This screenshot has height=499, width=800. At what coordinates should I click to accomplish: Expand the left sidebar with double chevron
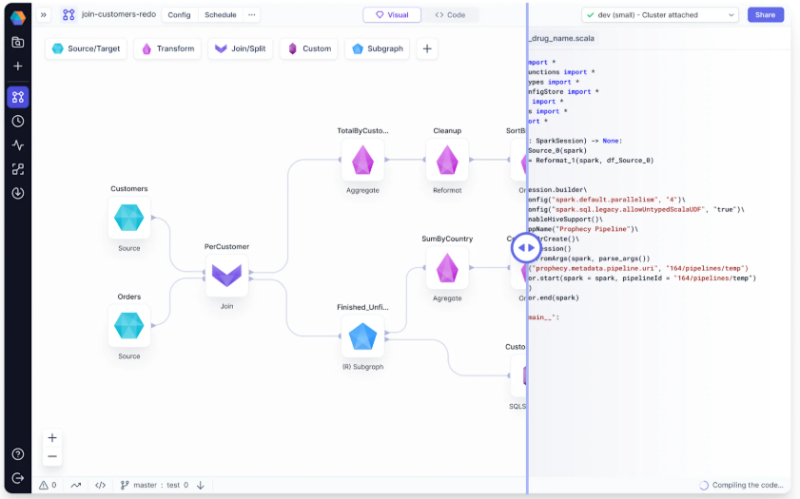(x=44, y=15)
